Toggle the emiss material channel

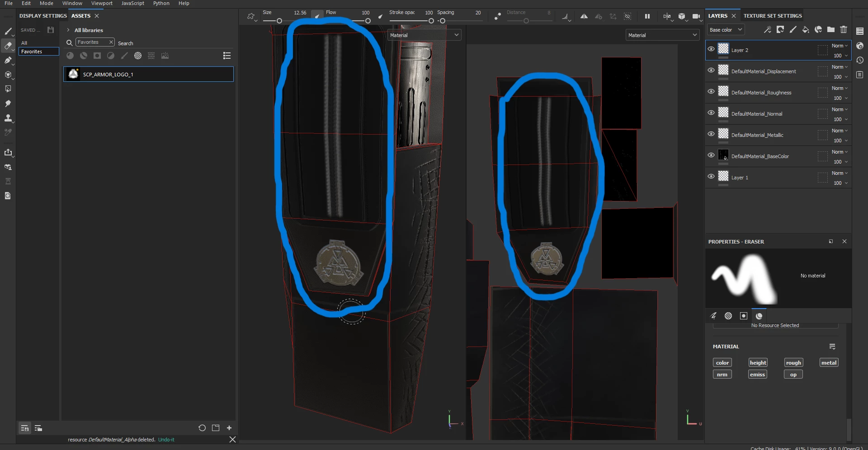[757, 375]
